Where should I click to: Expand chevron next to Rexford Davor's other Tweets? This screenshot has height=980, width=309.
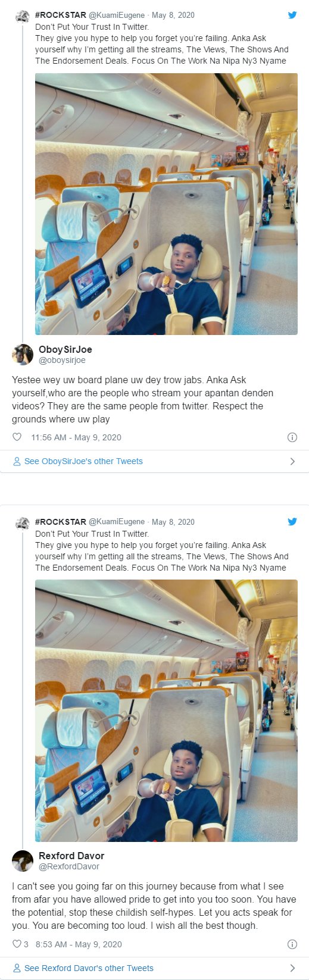click(x=292, y=968)
